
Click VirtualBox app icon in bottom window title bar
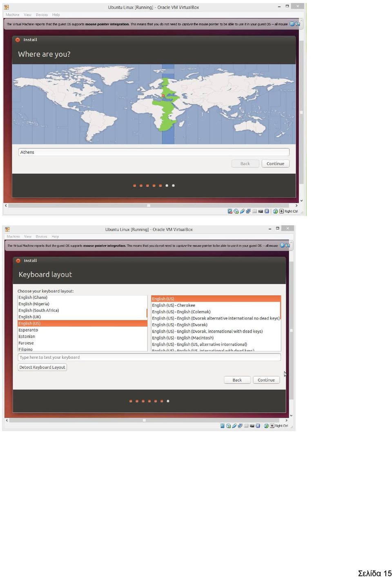[7, 229]
